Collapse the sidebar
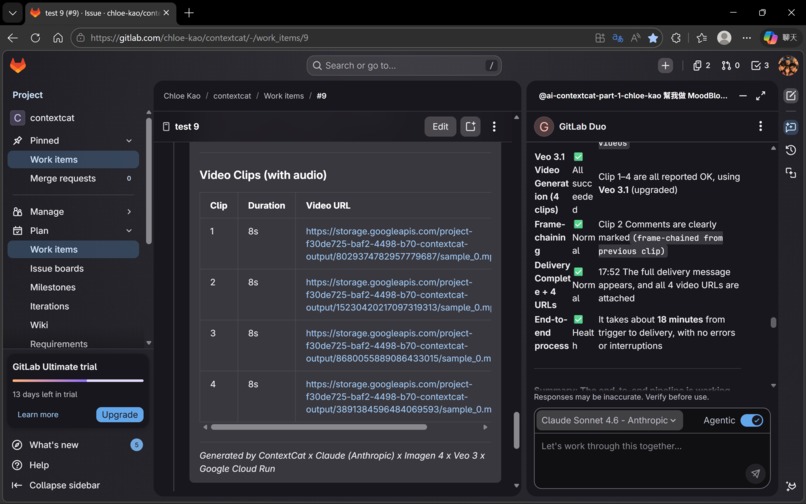The height and width of the screenshot is (504, 806). (x=57, y=485)
